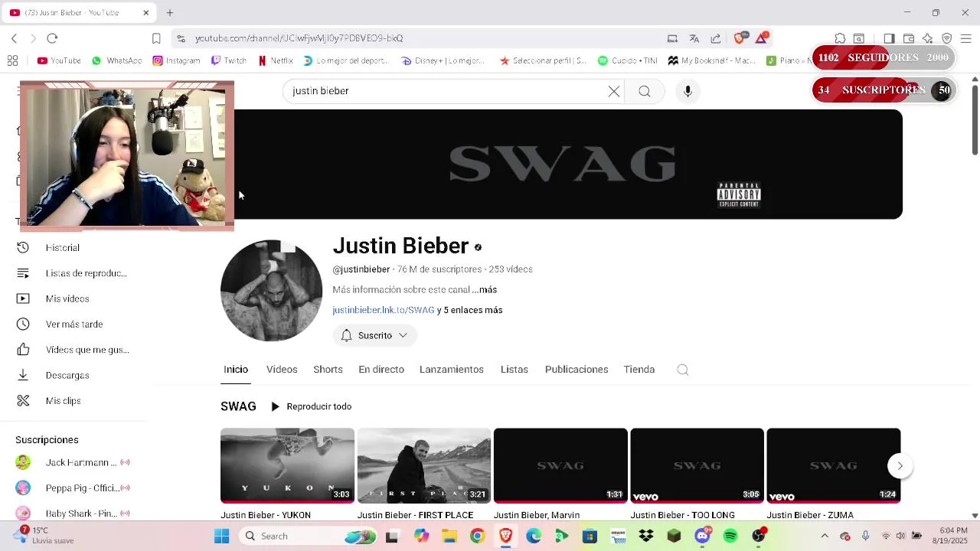
Task: Switch to the Tienda tab
Action: click(639, 370)
